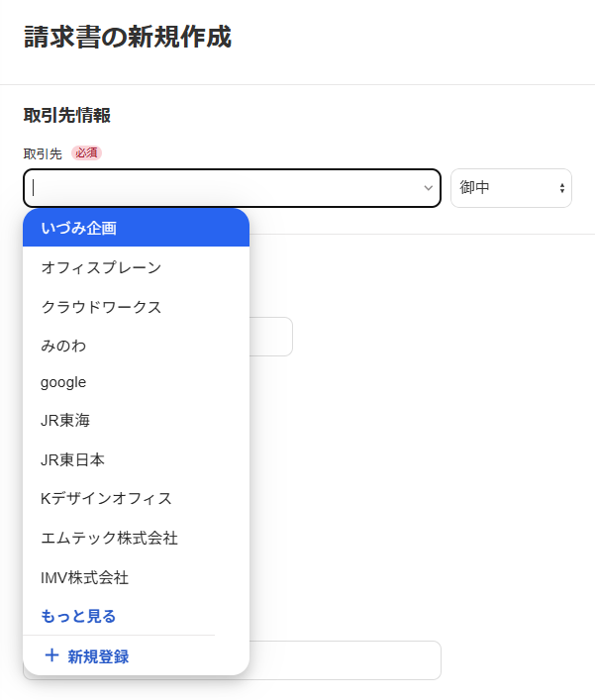The height and width of the screenshot is (700, 595).
Task: Click the up-down arrows in 御中 selector
Action: (562, 188)
